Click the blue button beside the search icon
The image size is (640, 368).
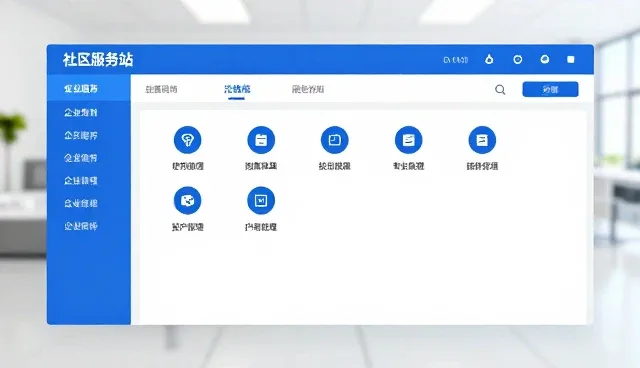(x=550, y=89)
